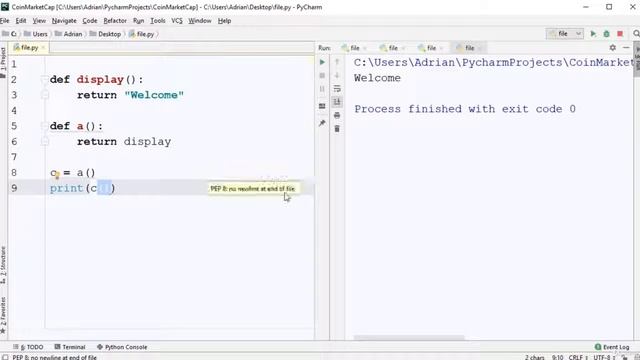Open the restore layout icon in Run panel
The image size is (640, 360).
click(x=322, y=106)
